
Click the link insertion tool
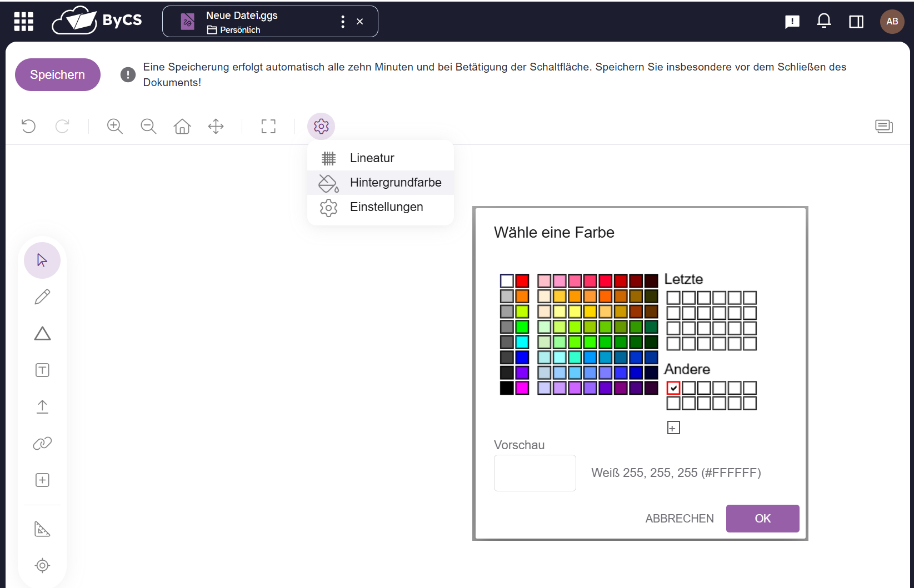(x=42, y=443)
